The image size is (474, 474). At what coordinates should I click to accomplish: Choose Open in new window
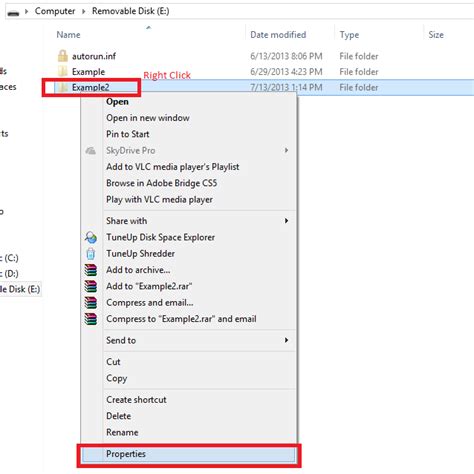[148, 118]
